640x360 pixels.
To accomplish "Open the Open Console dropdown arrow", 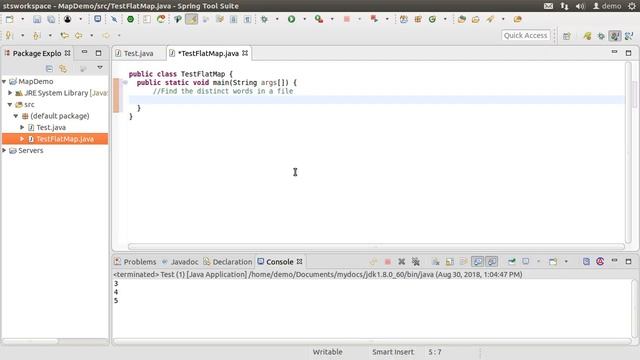I will point(566,262).
